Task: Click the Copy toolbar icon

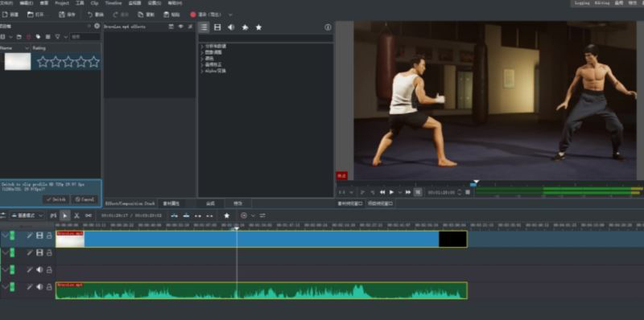Action: point(140,14)
